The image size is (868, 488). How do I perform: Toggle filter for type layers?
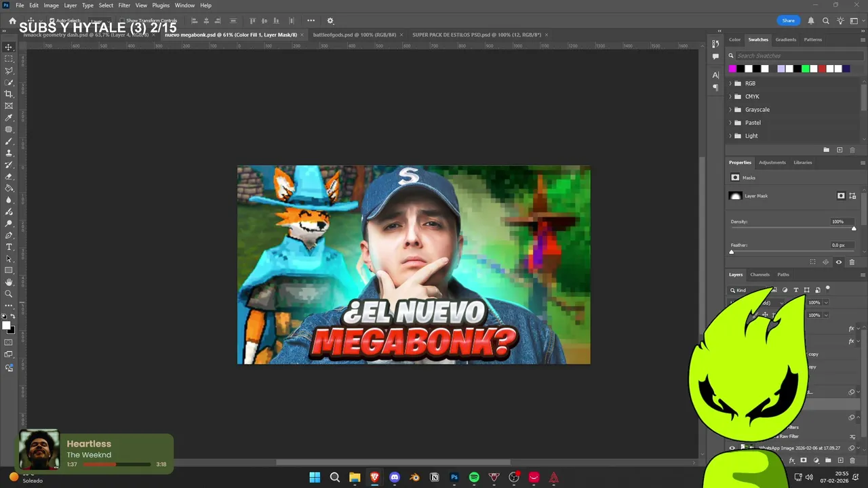pos(796,290)
